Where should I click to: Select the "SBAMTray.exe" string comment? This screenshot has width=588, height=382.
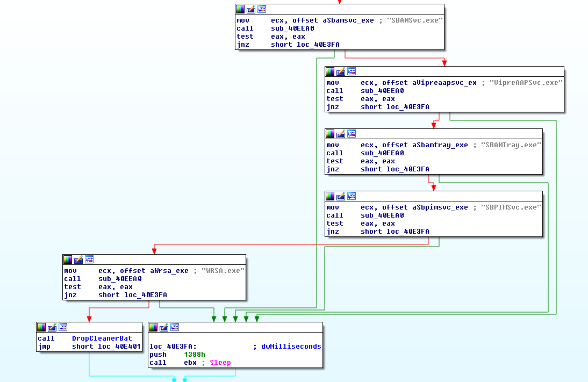coord(511,145)
